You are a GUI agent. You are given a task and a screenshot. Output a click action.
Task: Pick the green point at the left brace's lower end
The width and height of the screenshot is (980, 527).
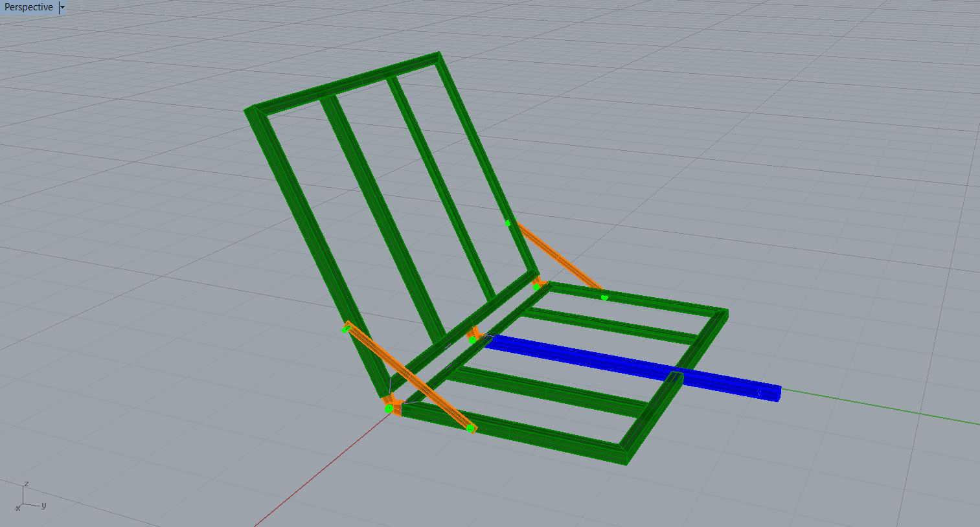(470, 428)
